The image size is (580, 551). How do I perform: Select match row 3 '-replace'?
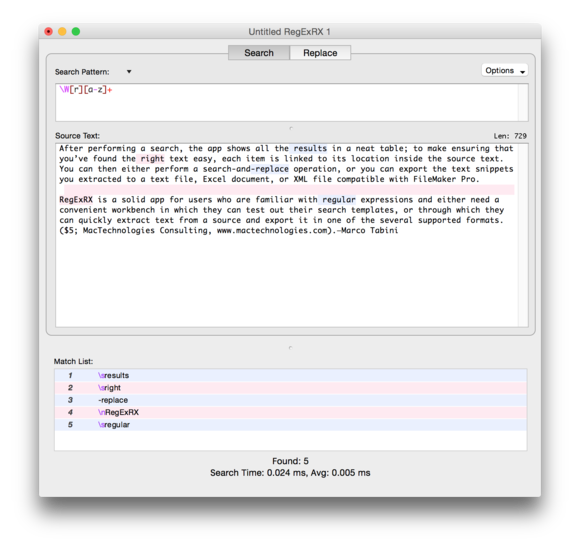[x=290, y=400]
